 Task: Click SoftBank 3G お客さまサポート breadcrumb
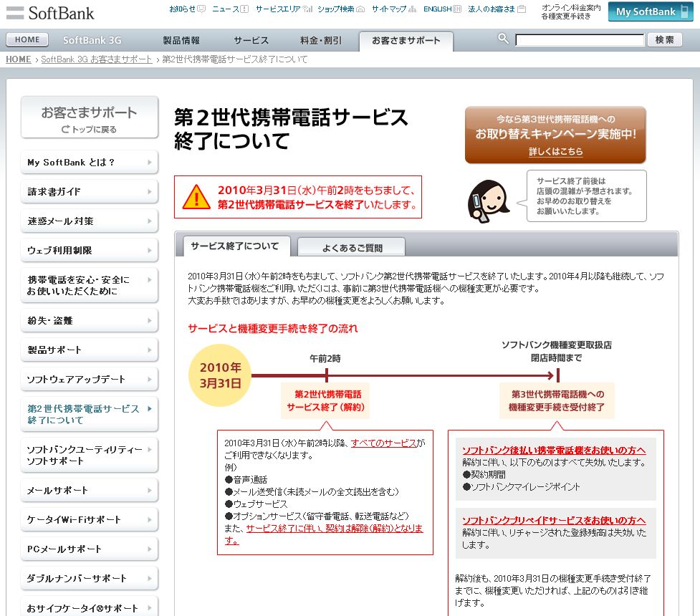(x=97, y=59)
